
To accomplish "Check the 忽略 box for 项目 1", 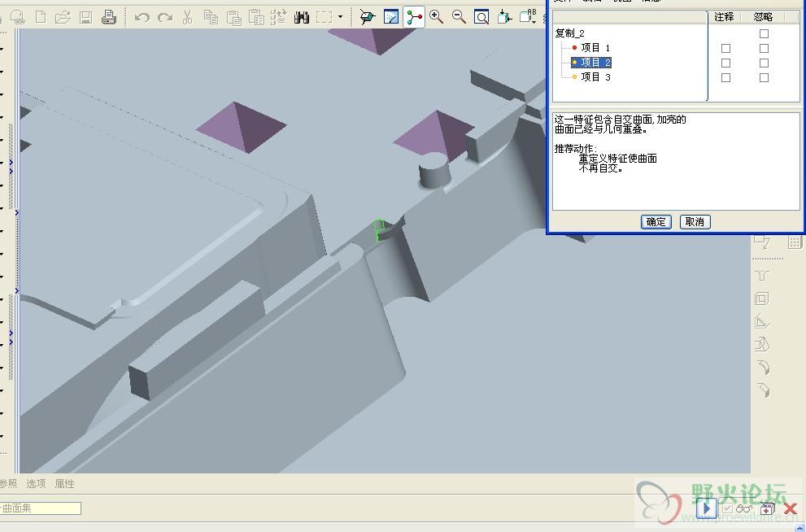I will (x=764, y=48).
